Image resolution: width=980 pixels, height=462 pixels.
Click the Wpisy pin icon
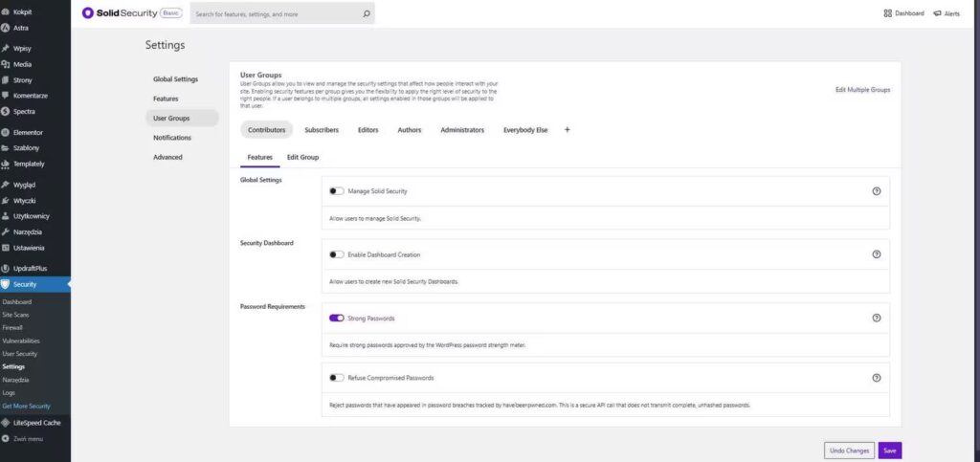[5, 49]
